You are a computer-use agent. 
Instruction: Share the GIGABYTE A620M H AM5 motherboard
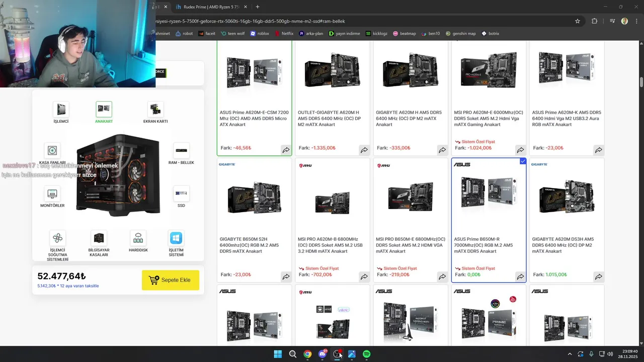[x=442, y=150]
